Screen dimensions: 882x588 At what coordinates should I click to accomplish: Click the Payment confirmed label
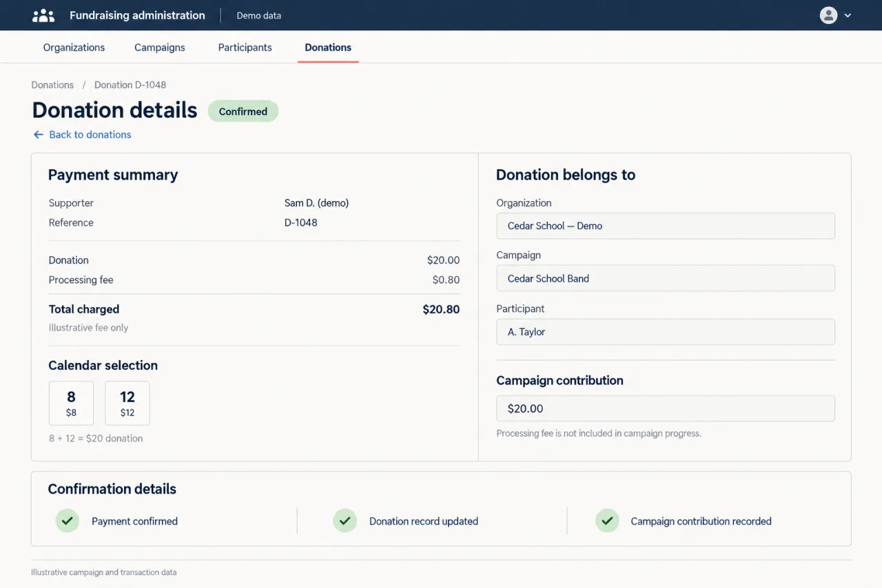pos(134,521)
